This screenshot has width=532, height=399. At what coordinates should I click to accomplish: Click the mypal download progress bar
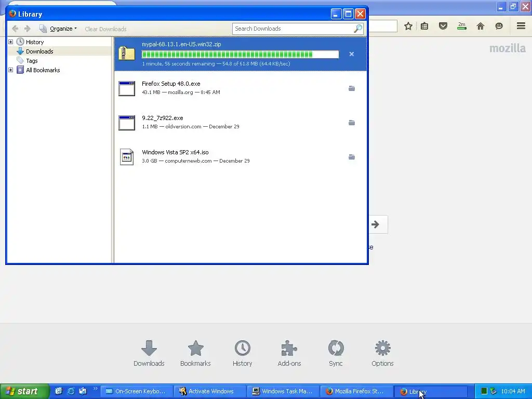[240, 54]
